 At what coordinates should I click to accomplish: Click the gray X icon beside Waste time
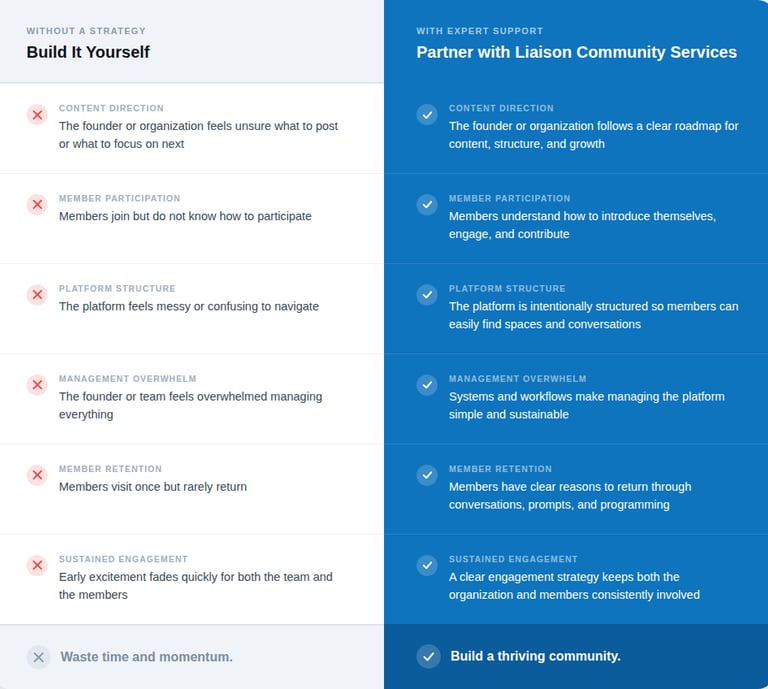pos(38,657)
